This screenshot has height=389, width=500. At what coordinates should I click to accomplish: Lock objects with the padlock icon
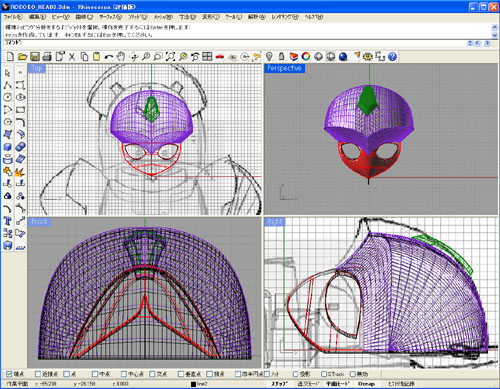pos(281,57)
